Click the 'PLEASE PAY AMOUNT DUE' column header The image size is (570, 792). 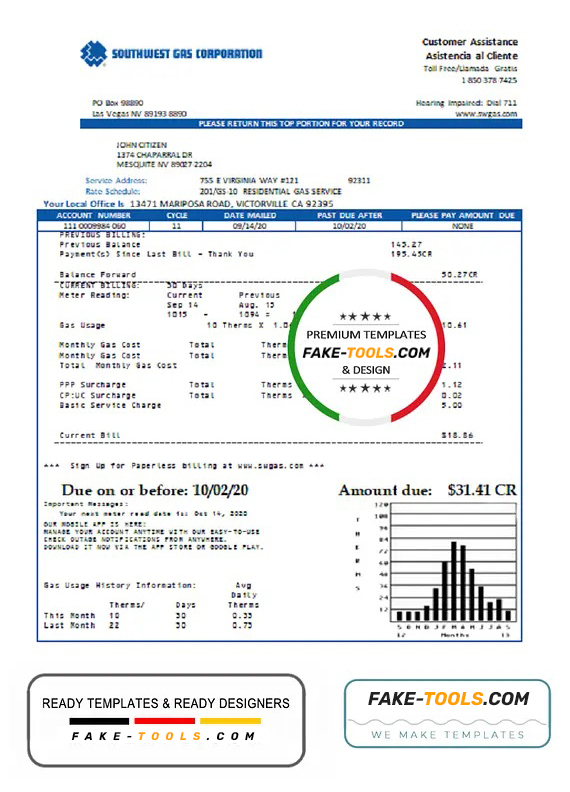pos(462,216)
